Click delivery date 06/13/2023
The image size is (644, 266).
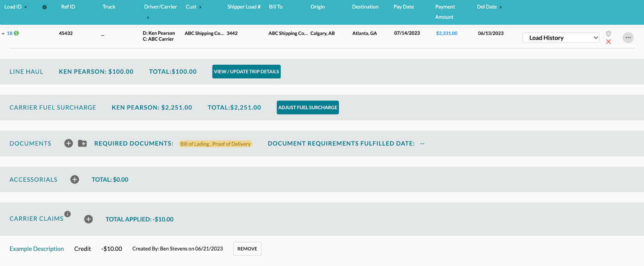click(491, 33)
